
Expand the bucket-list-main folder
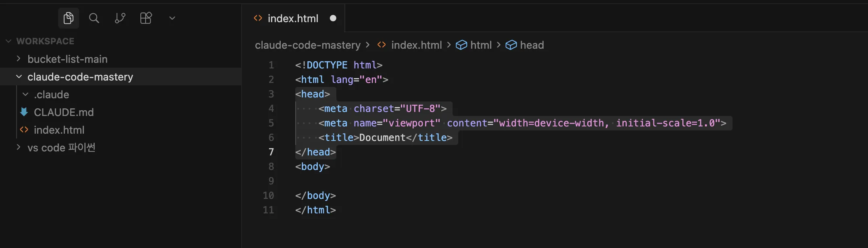[67, 59]
